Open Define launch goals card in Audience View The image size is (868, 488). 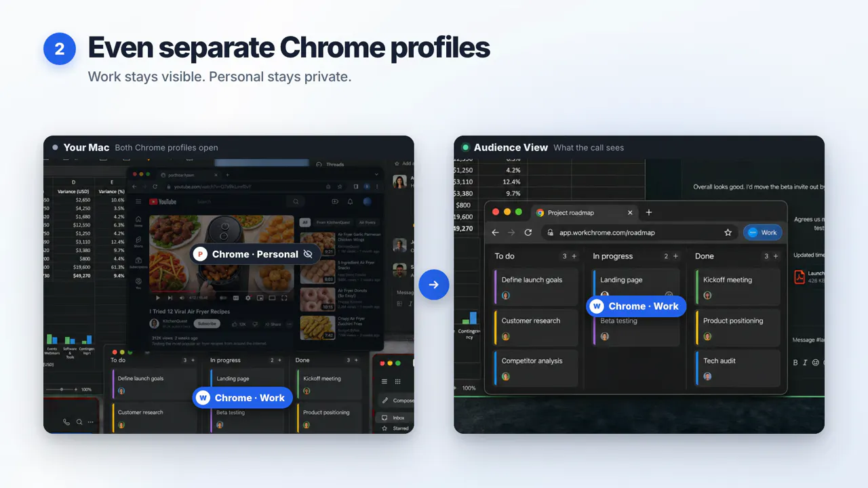(x=536, y=286)
